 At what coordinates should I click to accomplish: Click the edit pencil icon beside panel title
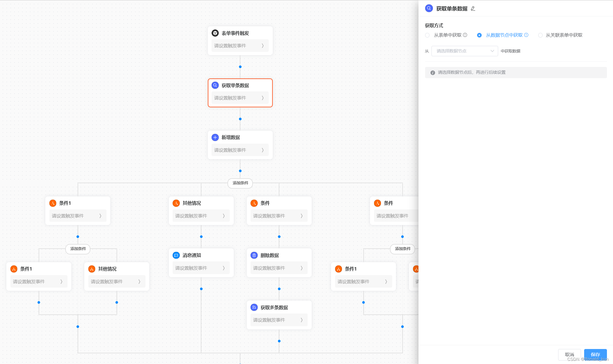(x=473, y=9)
